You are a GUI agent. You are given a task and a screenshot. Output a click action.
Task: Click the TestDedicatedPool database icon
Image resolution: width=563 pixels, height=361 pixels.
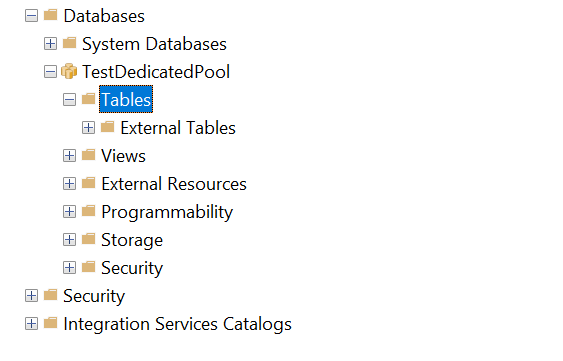point(69,71)
